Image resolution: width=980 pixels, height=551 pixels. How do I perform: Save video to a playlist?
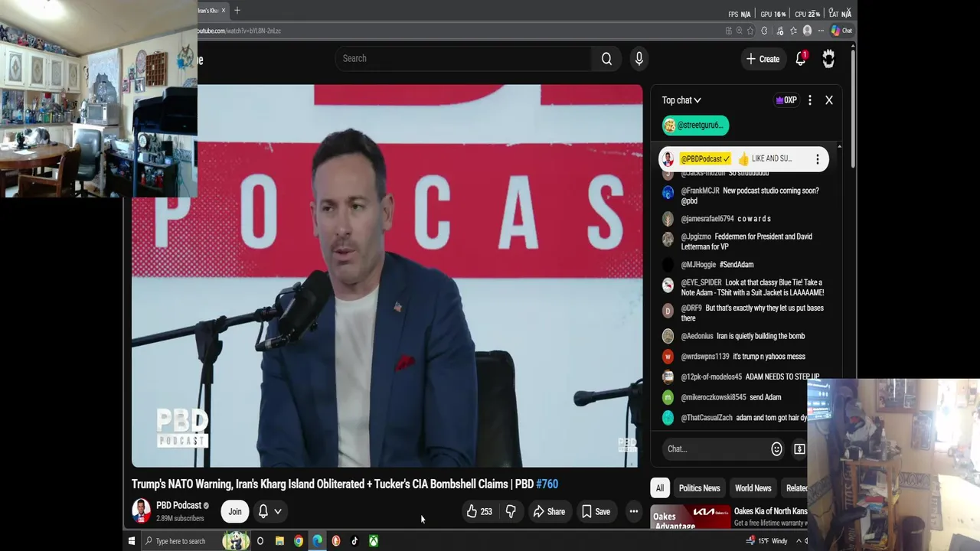pos(596,511)
